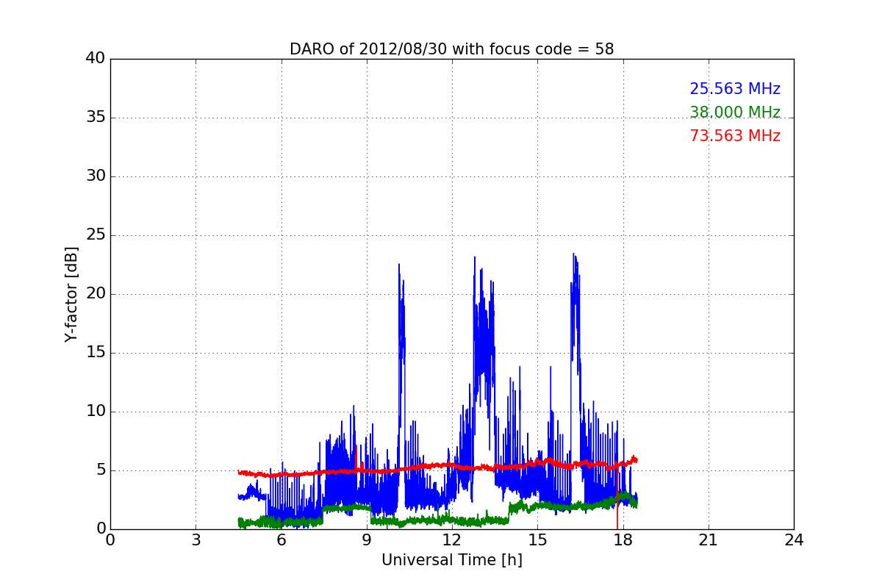882x588 pixels.
Task: Click the y-axis tick label 20
Action: click(96, 294)
